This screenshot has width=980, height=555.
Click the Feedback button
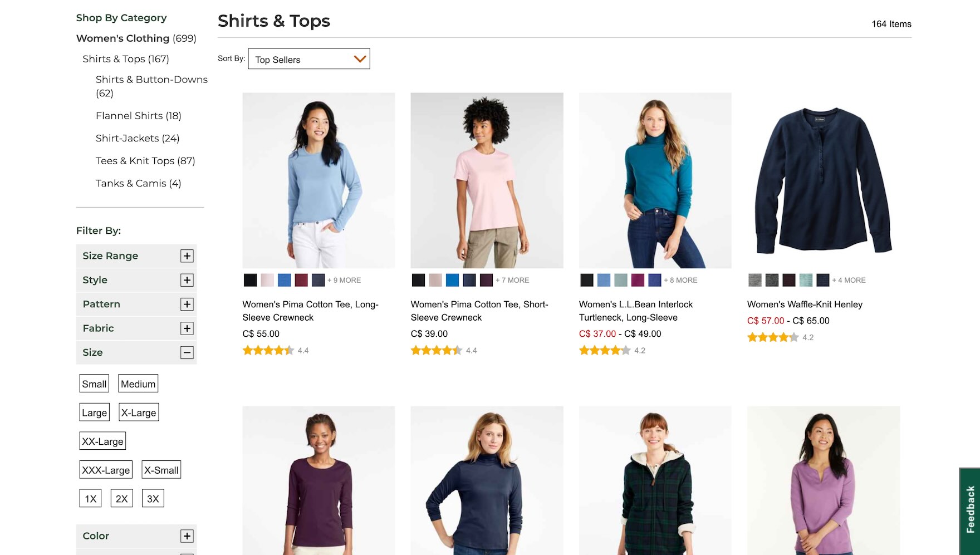[970, 509]
